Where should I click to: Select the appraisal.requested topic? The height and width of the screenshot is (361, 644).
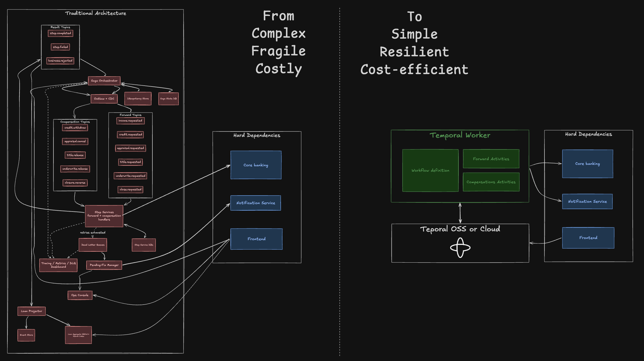[130, 148]
